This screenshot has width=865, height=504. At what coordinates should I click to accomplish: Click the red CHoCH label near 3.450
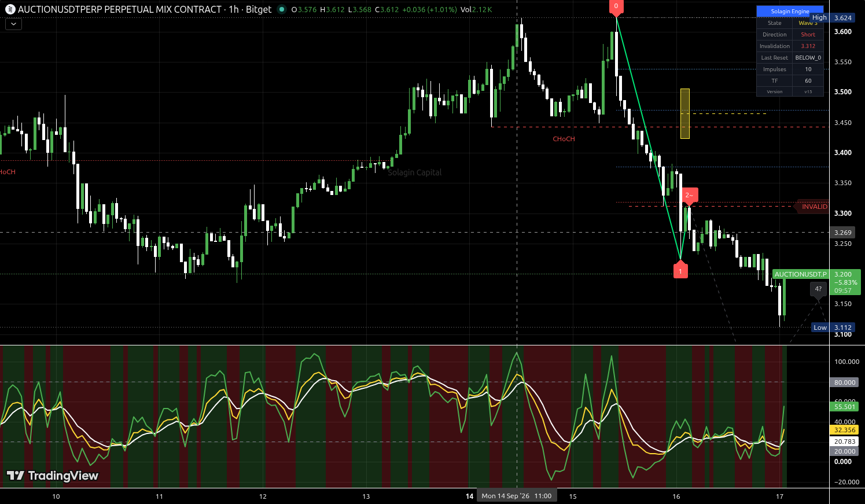[564, 139]
